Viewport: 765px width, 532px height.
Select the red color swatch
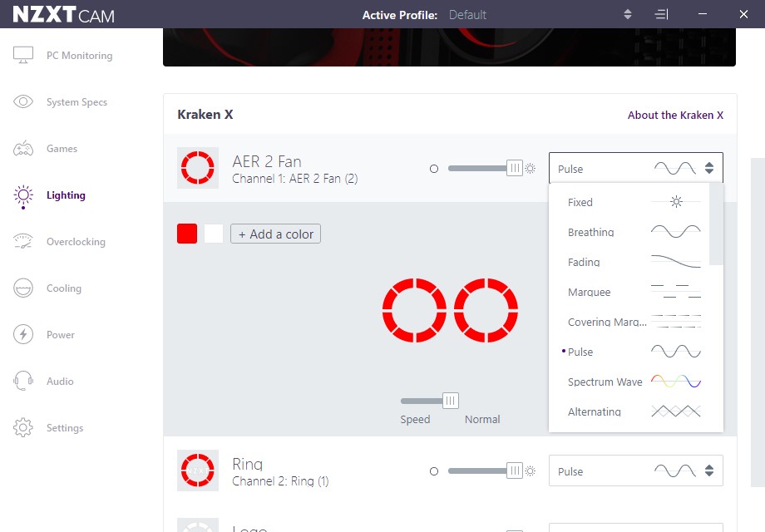[187, 234]
